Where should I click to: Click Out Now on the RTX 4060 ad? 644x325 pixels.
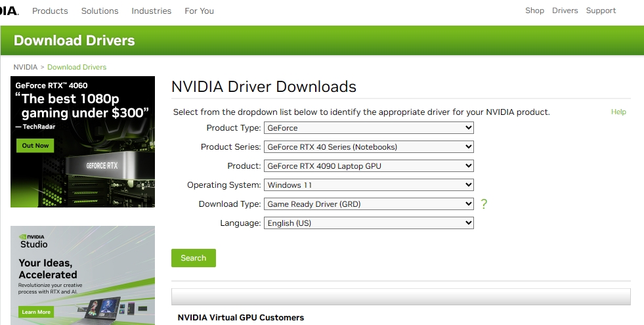click(x=35, y=146)
